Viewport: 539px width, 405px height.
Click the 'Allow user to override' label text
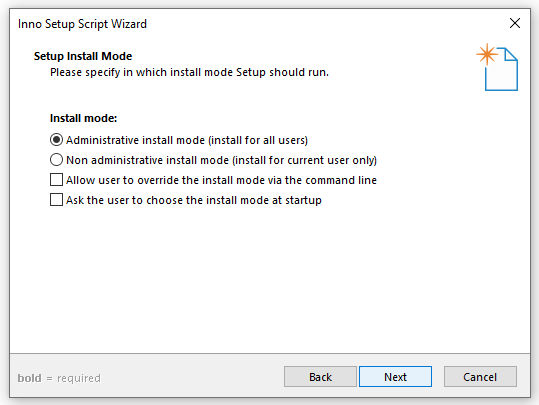(221, 180)
